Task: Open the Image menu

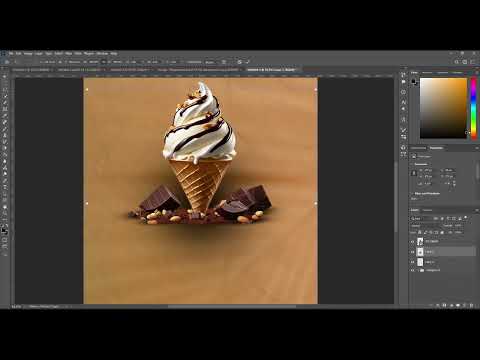Action: pos(28,53)
